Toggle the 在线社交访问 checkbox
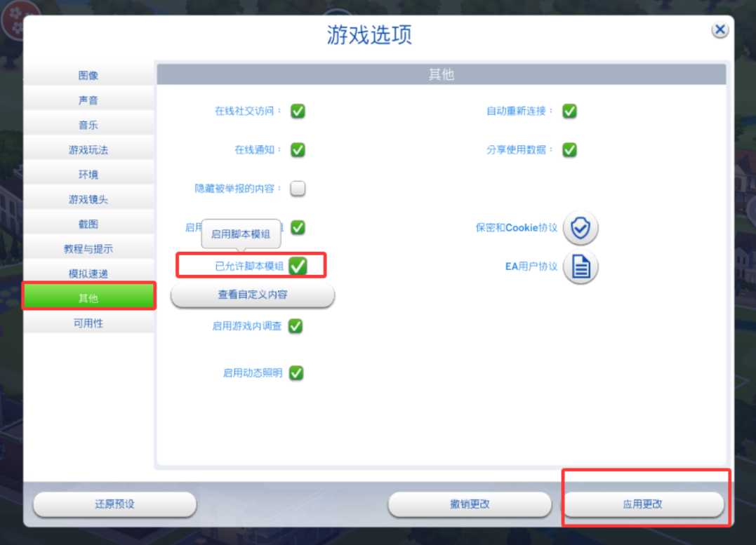This screenshot has width=756, height=545. [298, 111]
